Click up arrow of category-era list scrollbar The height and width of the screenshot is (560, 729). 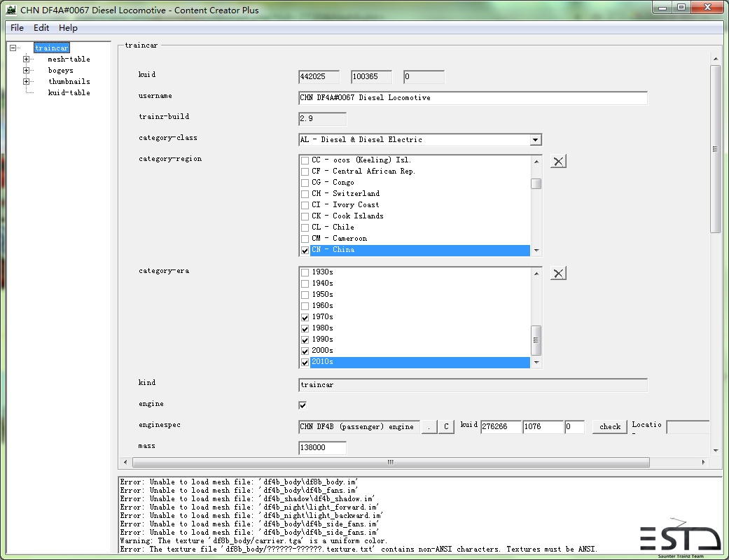(536, 273)
